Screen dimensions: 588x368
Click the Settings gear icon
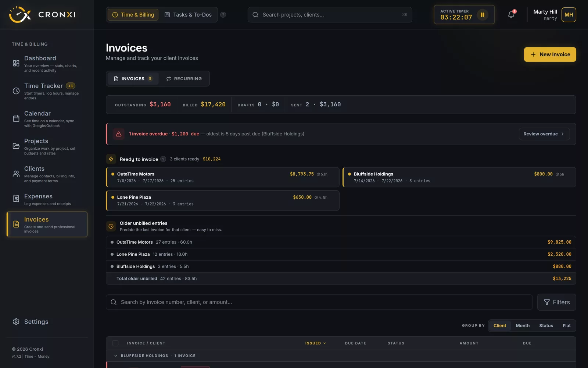point(16,322)
